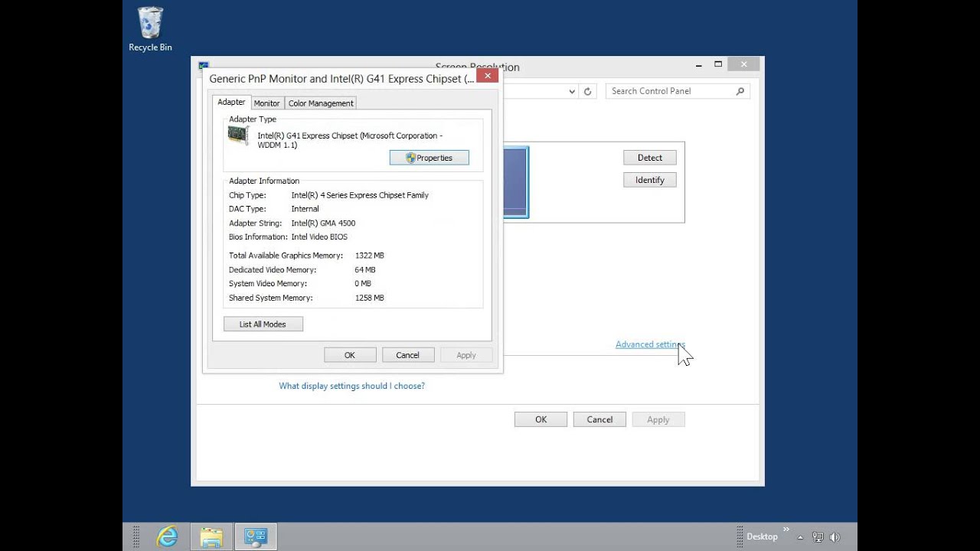Click 'Internal' DAC type value
This screenshot has height=551, width=980.
pos(305,209)
